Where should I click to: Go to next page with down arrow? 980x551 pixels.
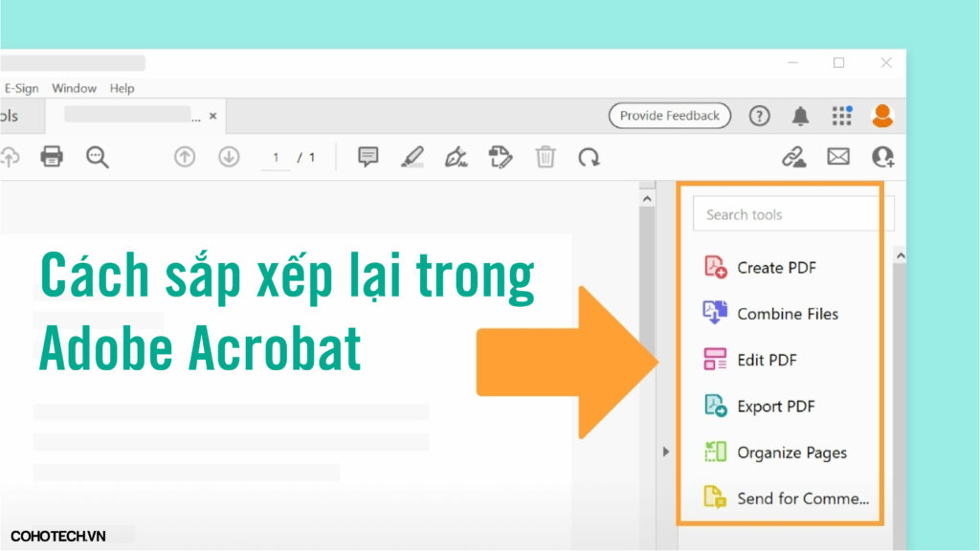point(229,157)
